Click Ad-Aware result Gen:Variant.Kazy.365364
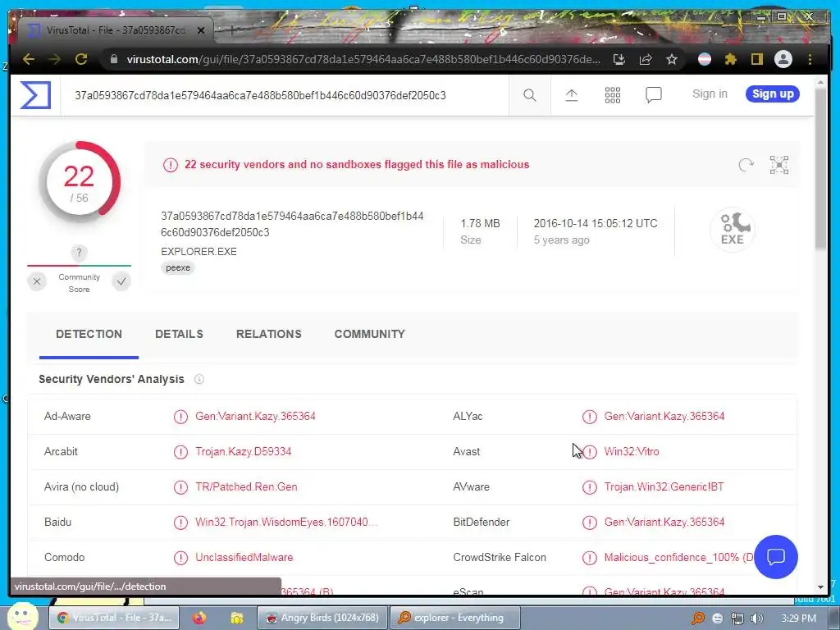The height and width of the screenshot is (630, 840). (x=255, y=416)
